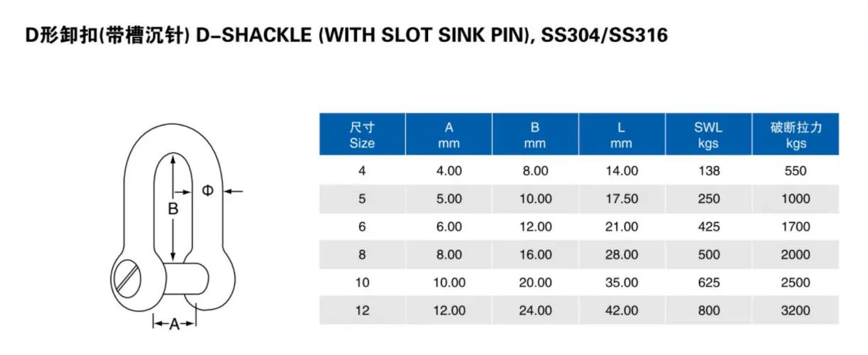Select the A mm column header
868x355 pixels.
coord(449,135)
